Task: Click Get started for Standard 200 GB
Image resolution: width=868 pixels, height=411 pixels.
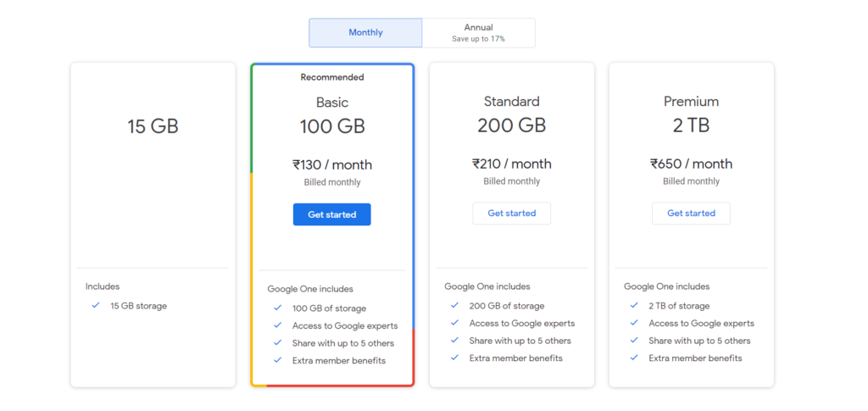Action: click(511, 214)
